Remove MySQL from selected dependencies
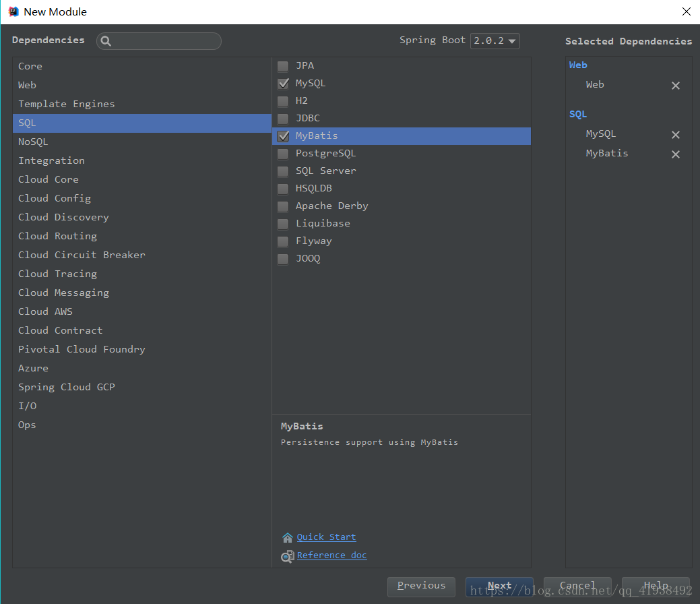This screenshot has height=604, width=700. coord(676,134)
